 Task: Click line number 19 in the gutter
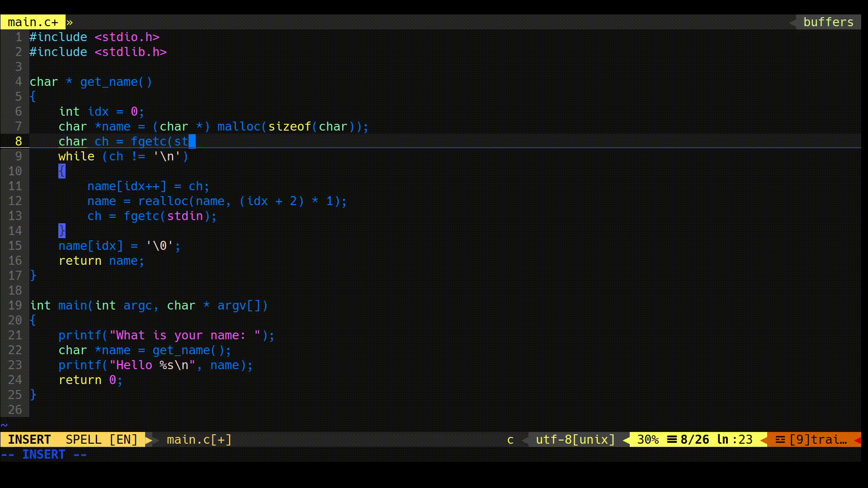15,305
